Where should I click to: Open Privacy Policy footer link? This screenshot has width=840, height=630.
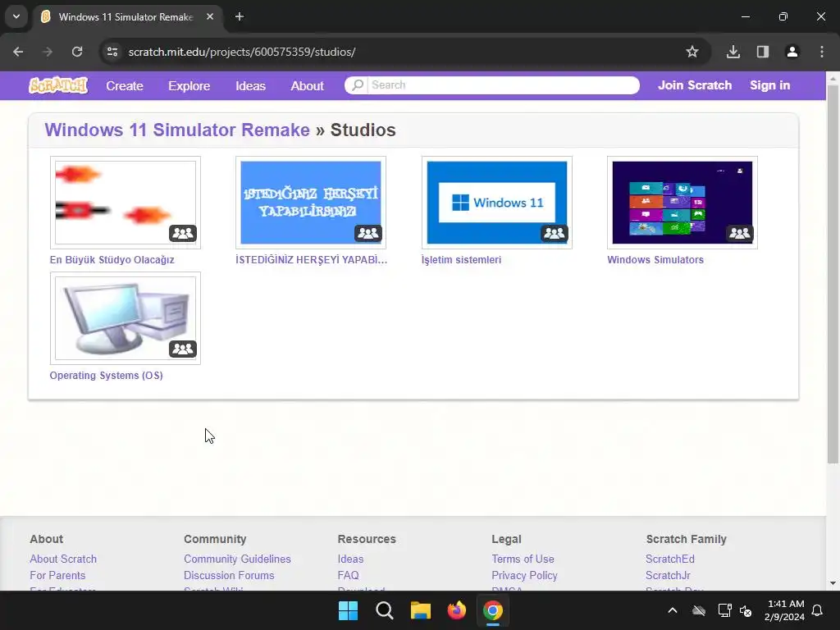[524, 575]
